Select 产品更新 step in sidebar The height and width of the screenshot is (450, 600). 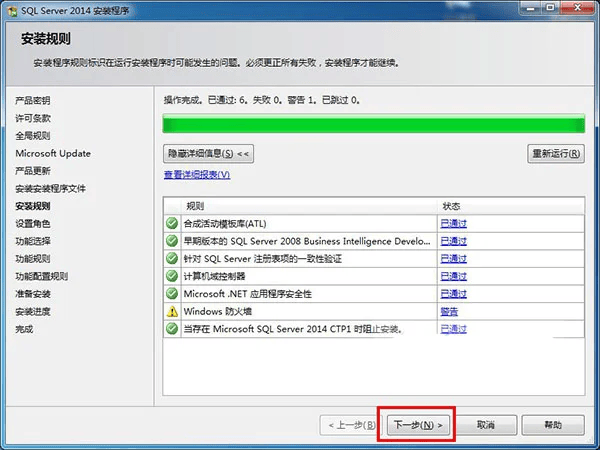[33, 171]
